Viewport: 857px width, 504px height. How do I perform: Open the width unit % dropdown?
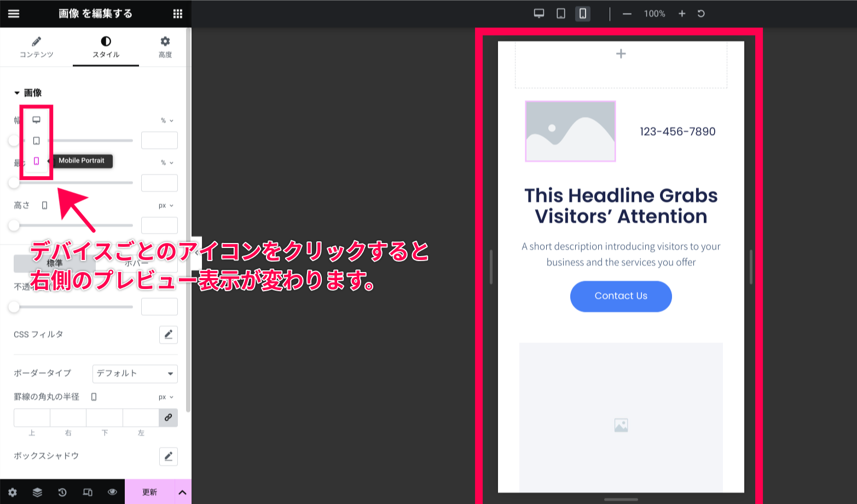tap(167, 120)
